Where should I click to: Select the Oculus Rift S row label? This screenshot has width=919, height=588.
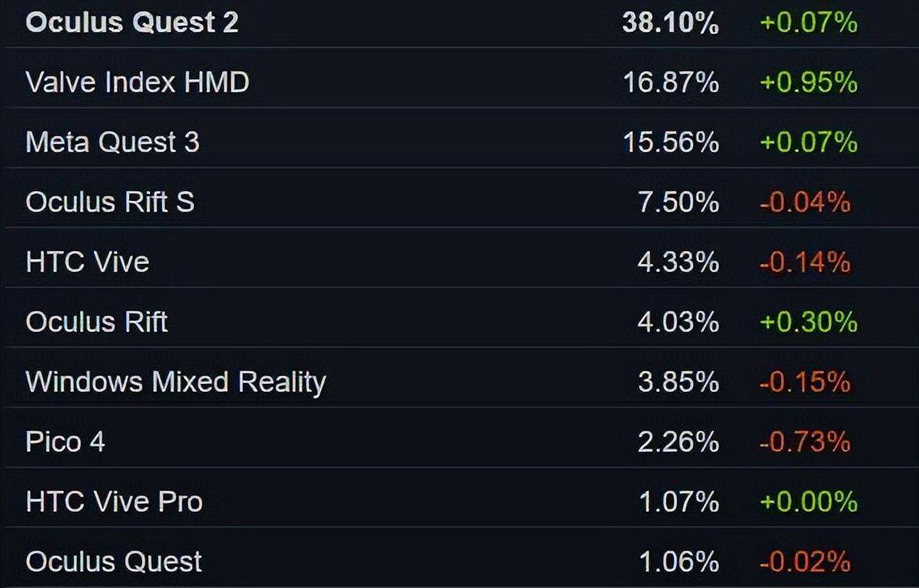tap(110, 202)
